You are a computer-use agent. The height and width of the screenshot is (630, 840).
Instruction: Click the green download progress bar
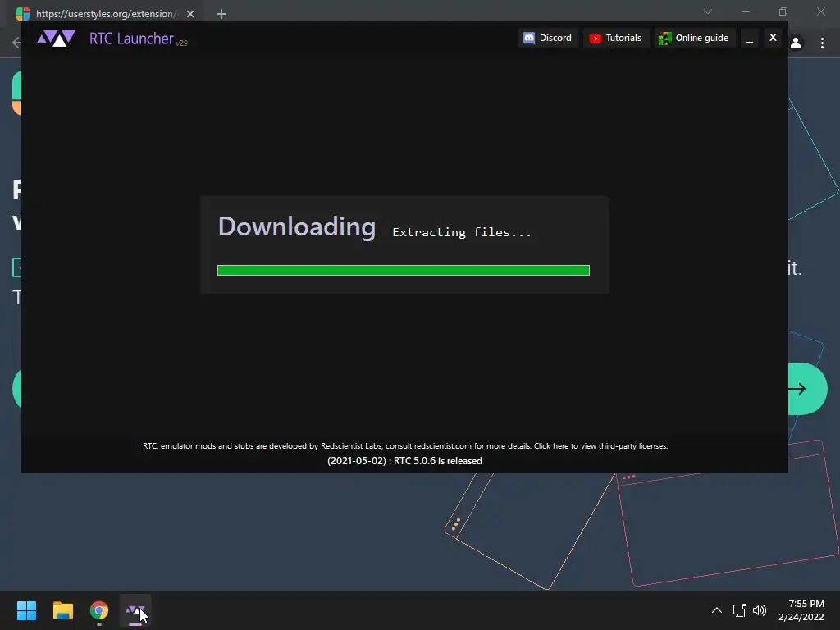pos(404,270)
